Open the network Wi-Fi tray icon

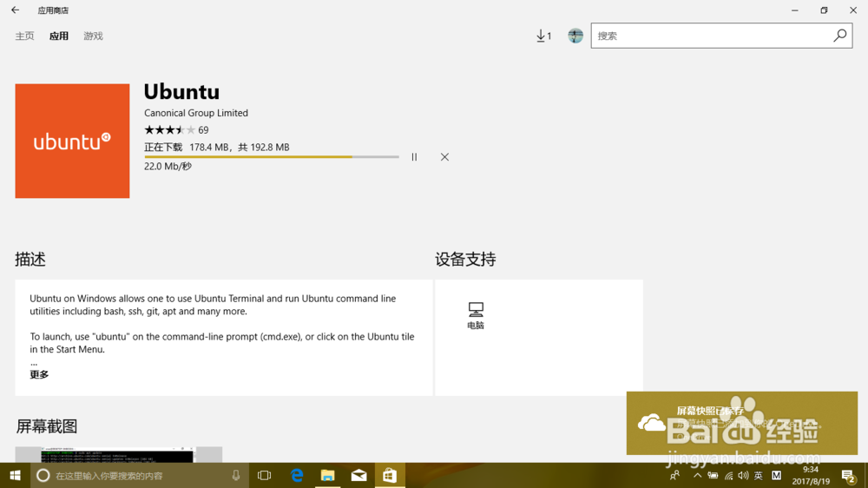(728, 475)
